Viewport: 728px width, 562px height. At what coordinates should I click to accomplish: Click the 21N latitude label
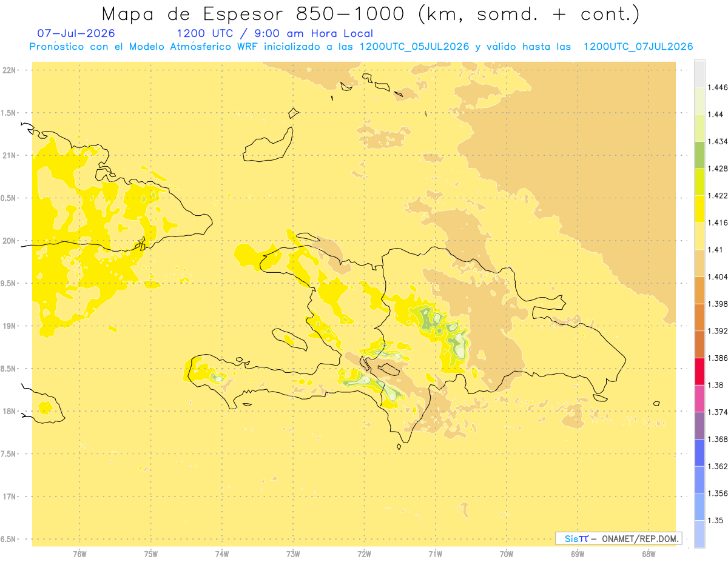coord(9,156)
